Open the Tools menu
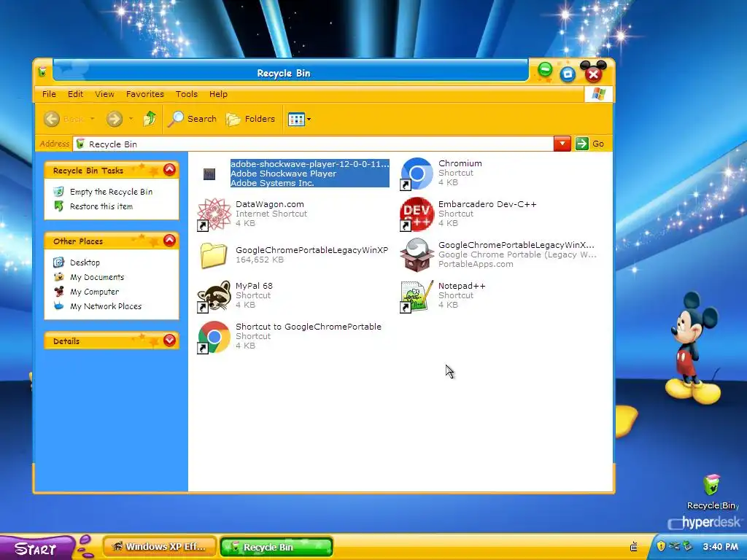 (186, 94)
